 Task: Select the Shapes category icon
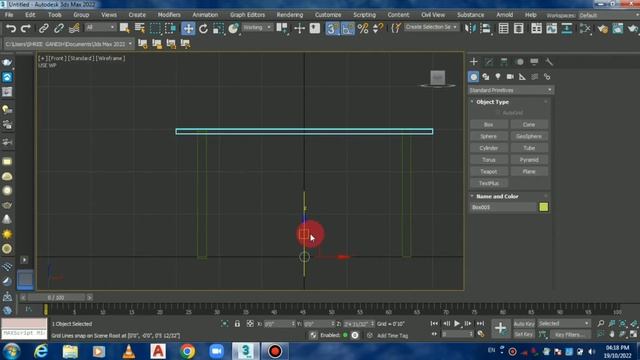coord(486,77)
